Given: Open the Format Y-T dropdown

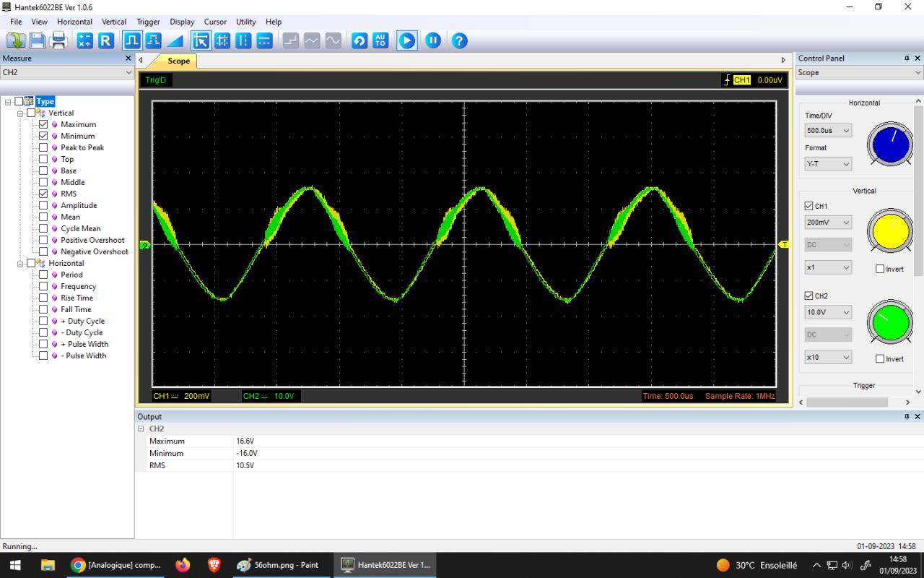Looking at the screenshot, I should (828, 164).
